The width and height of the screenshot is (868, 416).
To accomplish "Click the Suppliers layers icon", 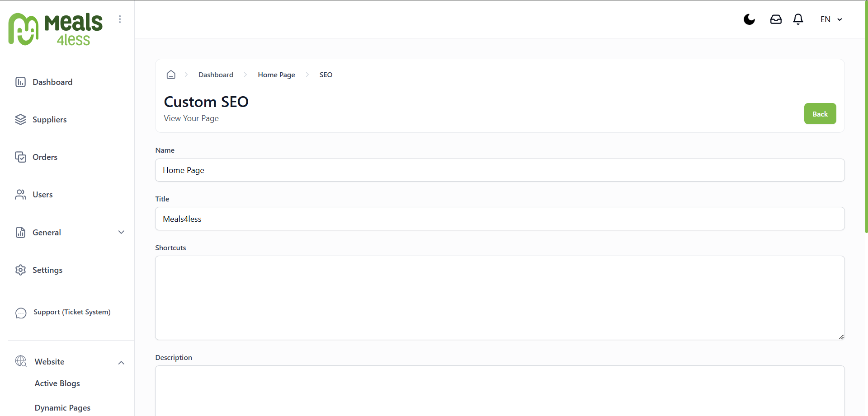I will coord(20,119).
